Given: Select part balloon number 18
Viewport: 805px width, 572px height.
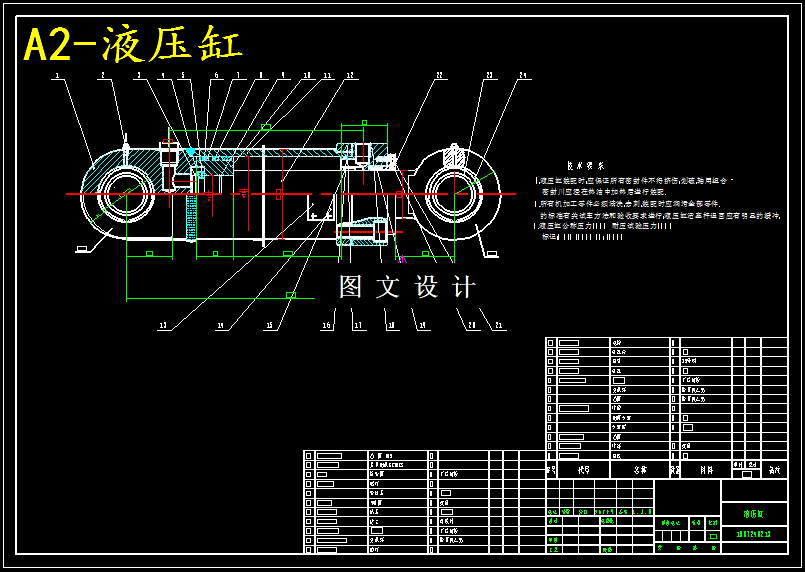Looking at the screenshot, I should click(x=392, y=326).
